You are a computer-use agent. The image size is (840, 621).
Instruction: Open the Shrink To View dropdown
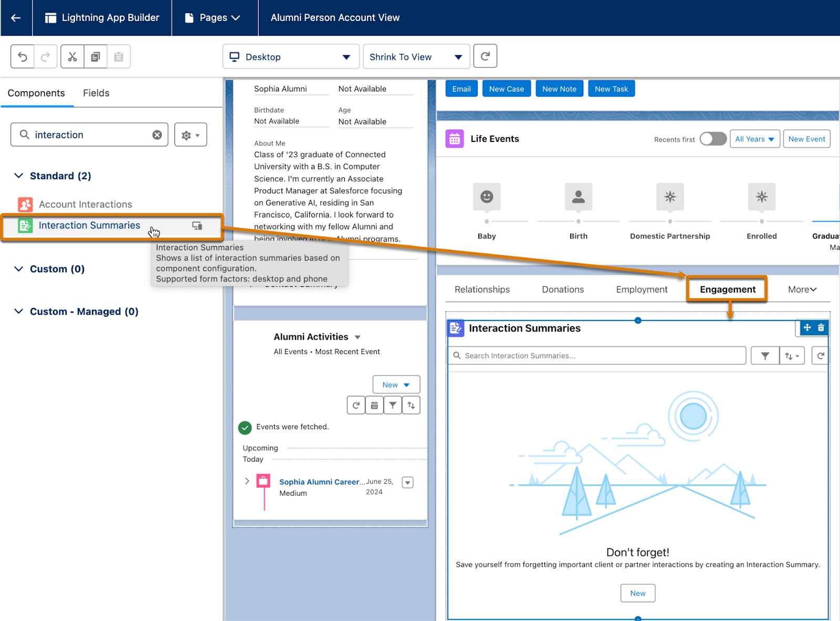click(416, 57)
